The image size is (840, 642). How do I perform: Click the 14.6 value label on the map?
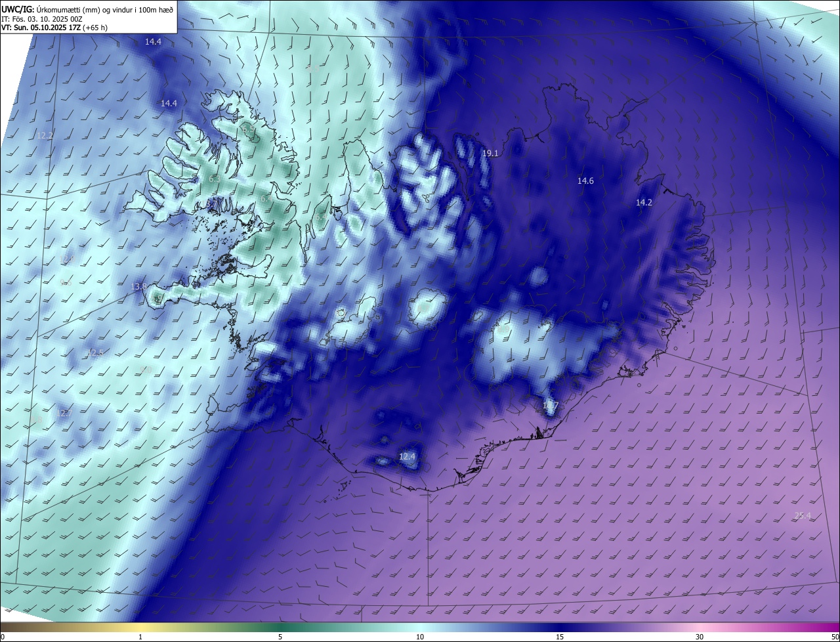(x=585, y=181)
